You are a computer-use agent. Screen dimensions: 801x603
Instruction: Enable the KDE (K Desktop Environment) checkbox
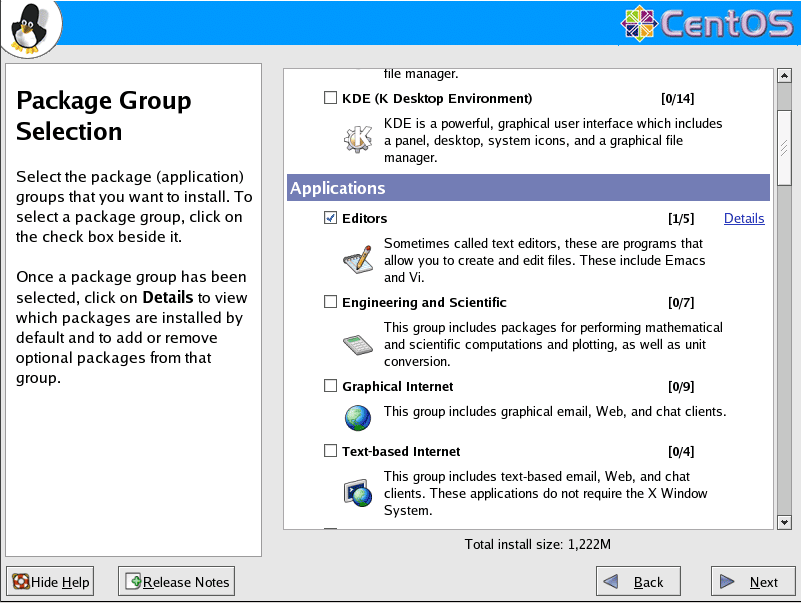pyautogui.click(x=331, y=98)
